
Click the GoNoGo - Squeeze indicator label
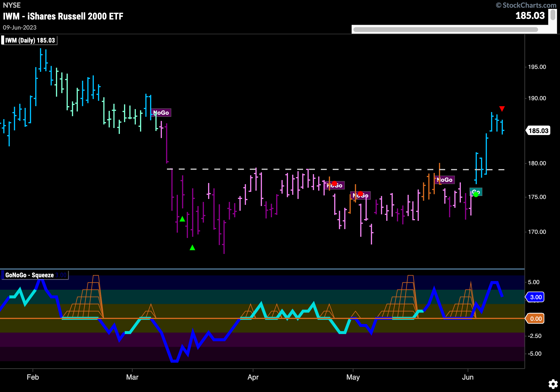click(x=35, y=275)
